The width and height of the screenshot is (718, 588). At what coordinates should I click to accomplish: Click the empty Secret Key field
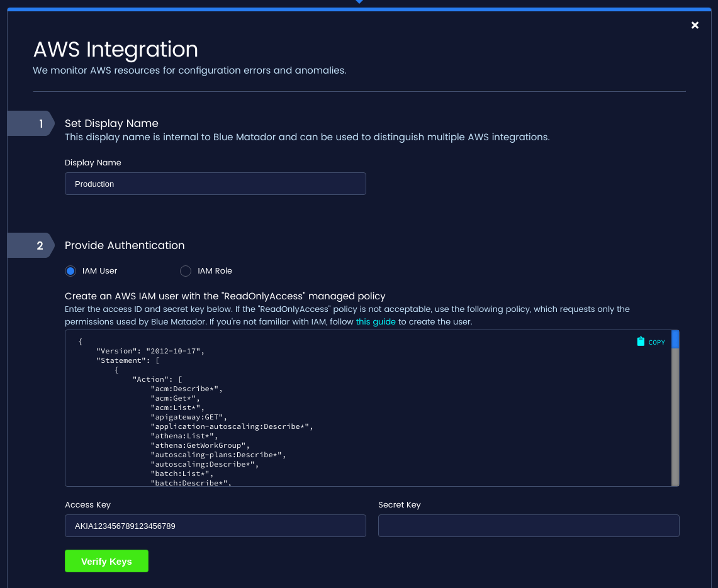click(529, 526)
